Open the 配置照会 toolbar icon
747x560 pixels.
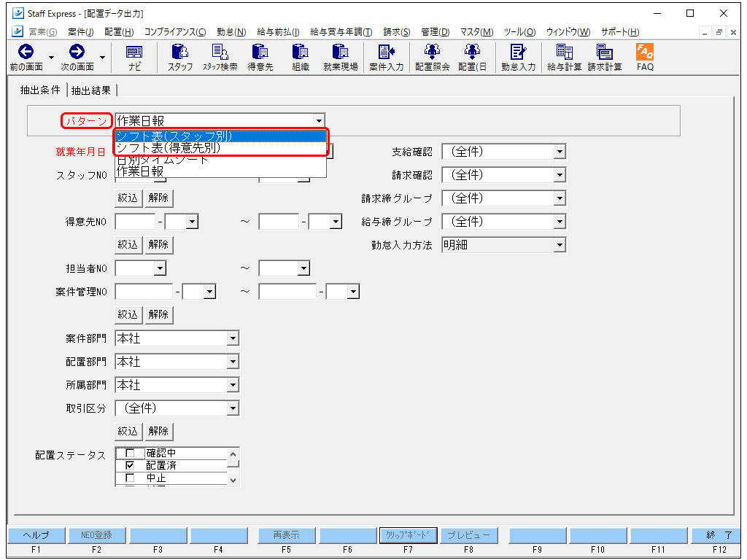click(432, 52)
